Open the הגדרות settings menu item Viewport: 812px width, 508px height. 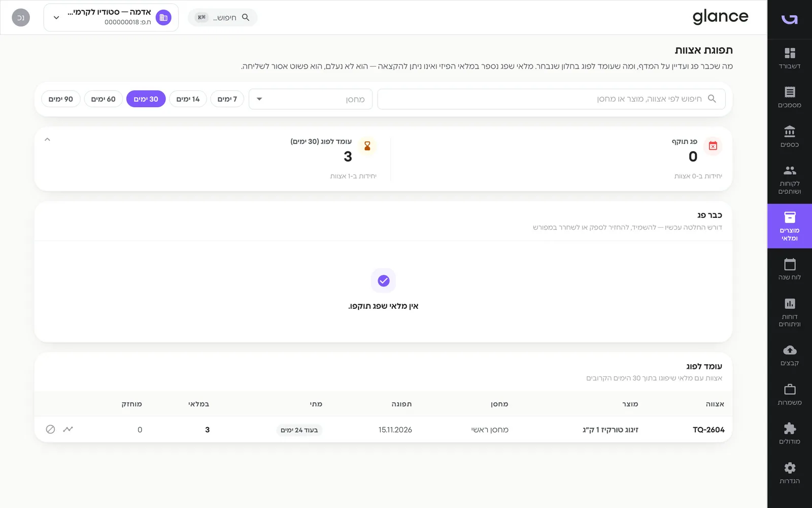pos(790,473)
